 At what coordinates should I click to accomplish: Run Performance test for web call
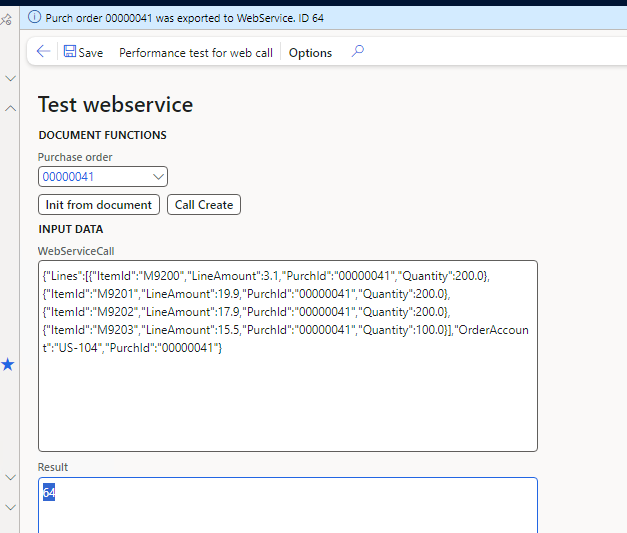click(x=196, y=53)
